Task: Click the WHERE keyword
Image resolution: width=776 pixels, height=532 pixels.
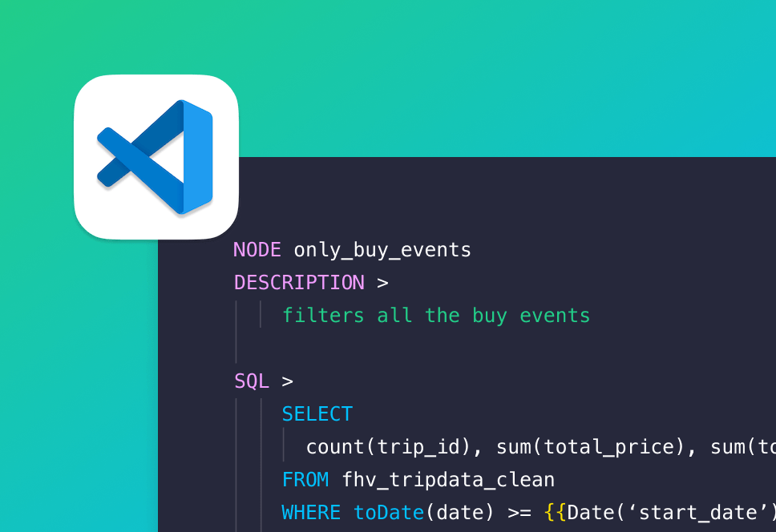Action: pyautogui.click(x=311, y=513)
